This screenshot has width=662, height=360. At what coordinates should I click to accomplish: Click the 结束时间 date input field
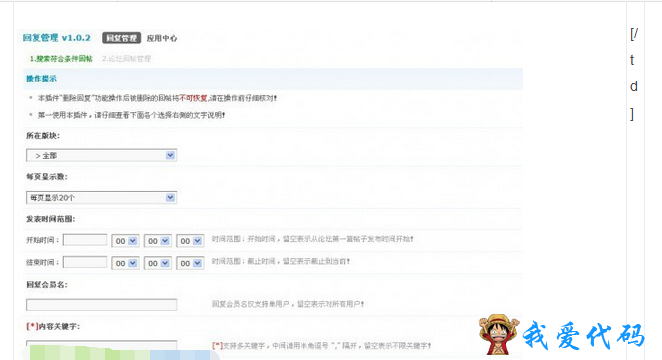85,262
